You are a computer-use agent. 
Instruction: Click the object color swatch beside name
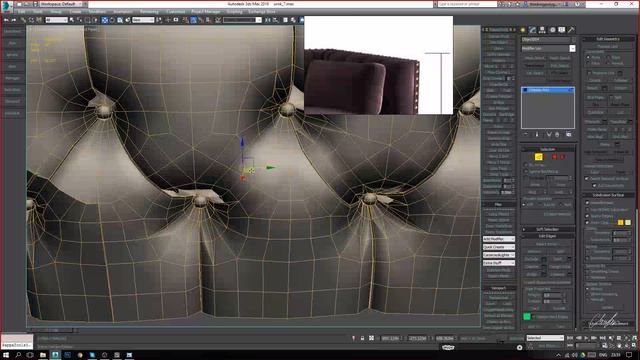(x=573, y=40)
